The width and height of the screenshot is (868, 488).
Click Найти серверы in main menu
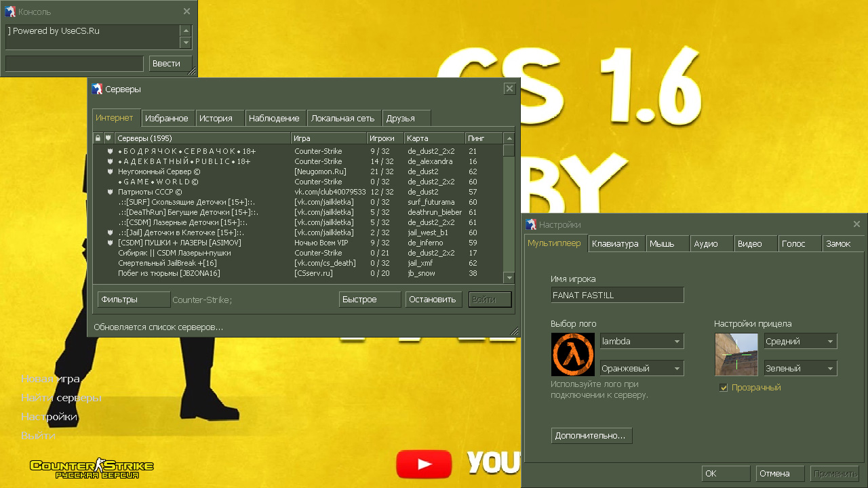point(61,398)
